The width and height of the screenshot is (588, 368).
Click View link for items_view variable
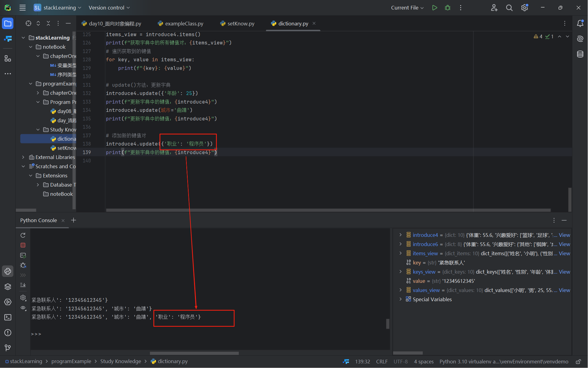[x=564, y=253]
